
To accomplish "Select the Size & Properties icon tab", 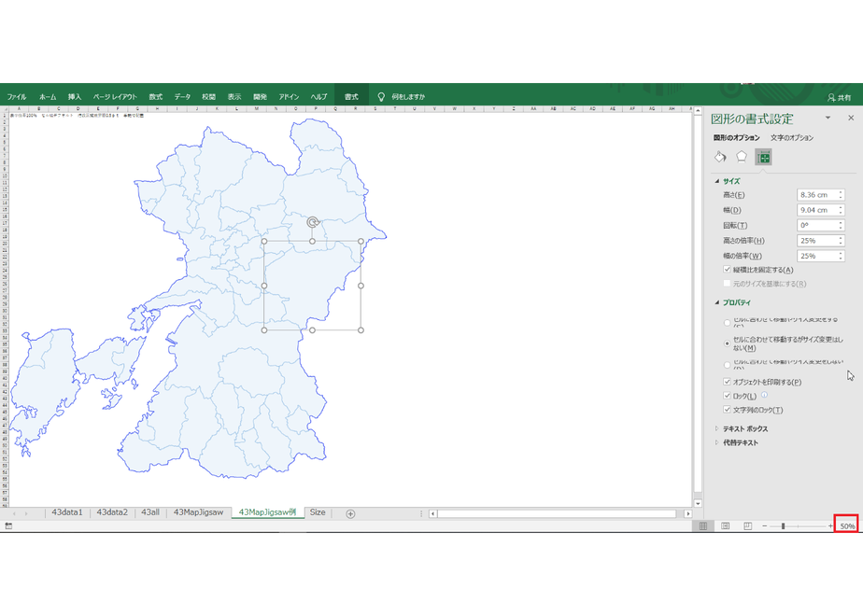I will [x=763, y=158].
